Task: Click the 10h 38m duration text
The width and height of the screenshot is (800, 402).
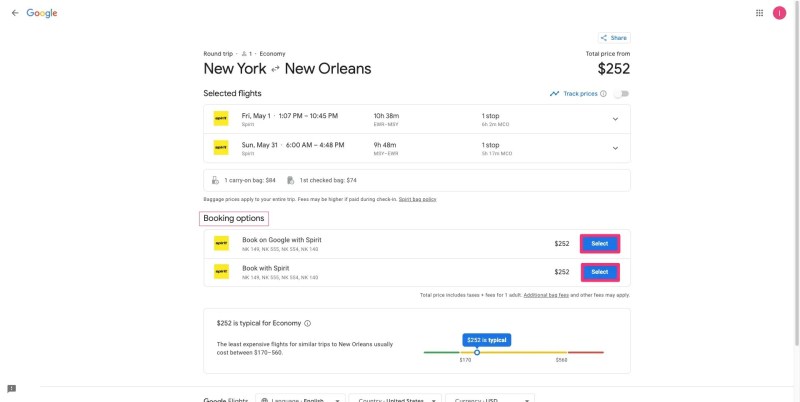Action: pos(386,116)
